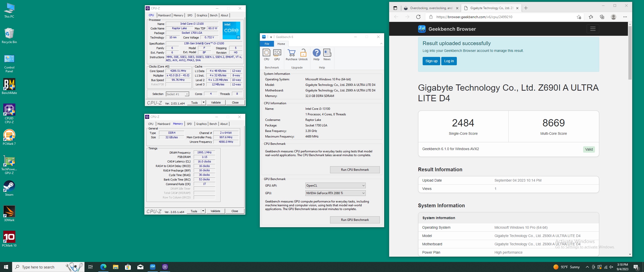Screen dimensions: 644x272
Task: Open News icon in Geekbench ribbon
Action: (327, 55)
